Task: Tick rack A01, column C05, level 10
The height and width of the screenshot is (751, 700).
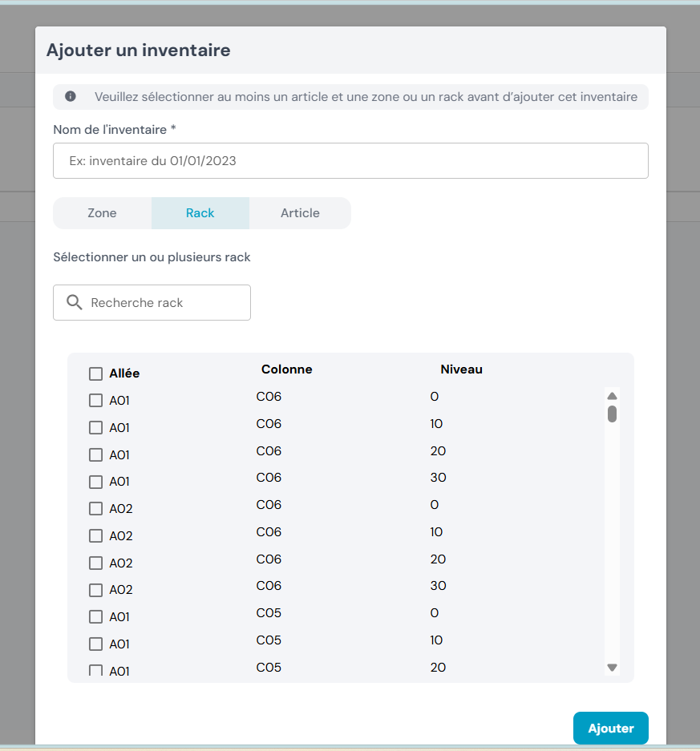Action: tap(96, 644)
